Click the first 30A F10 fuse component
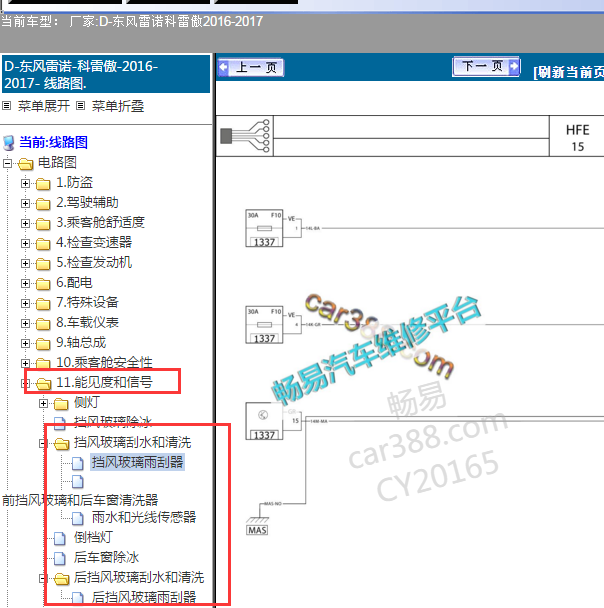The width and height of the screenshot is (604, 608). click(x=264, y=228)
